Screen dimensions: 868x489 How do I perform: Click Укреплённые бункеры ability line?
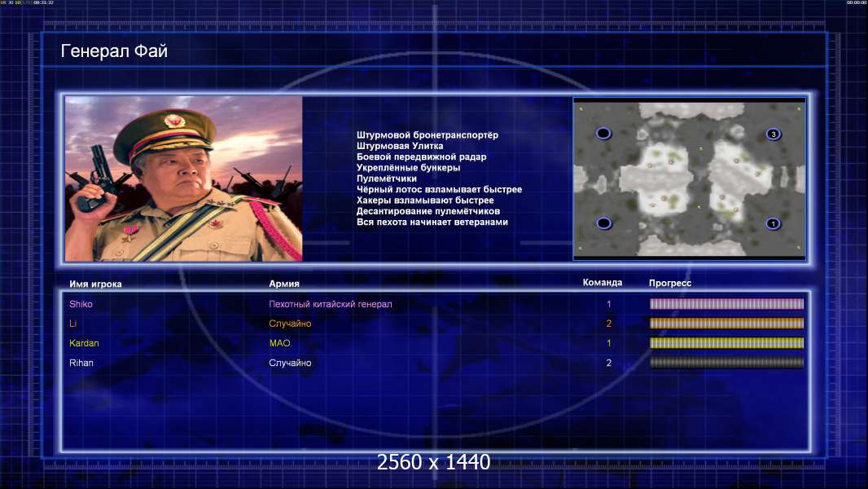[408, 168]
